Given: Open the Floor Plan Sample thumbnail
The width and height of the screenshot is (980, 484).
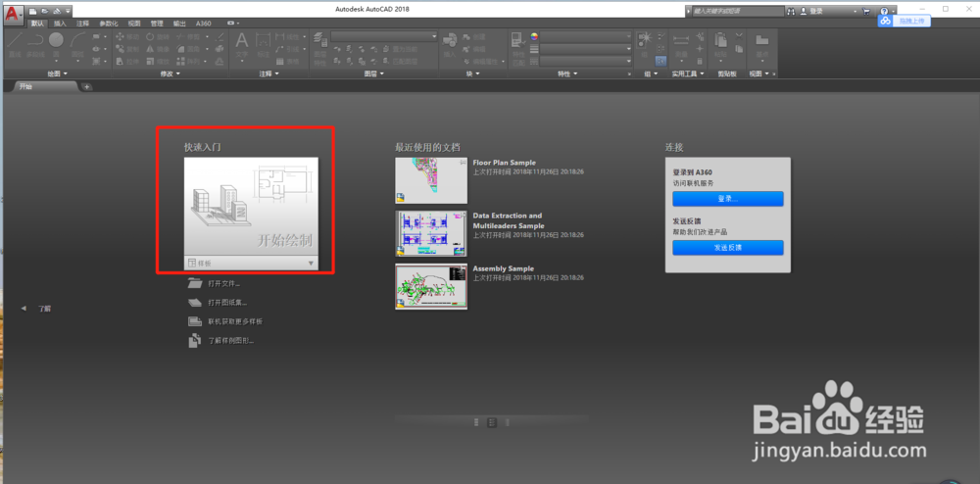Looking at the screenshot, I should 431,180.
